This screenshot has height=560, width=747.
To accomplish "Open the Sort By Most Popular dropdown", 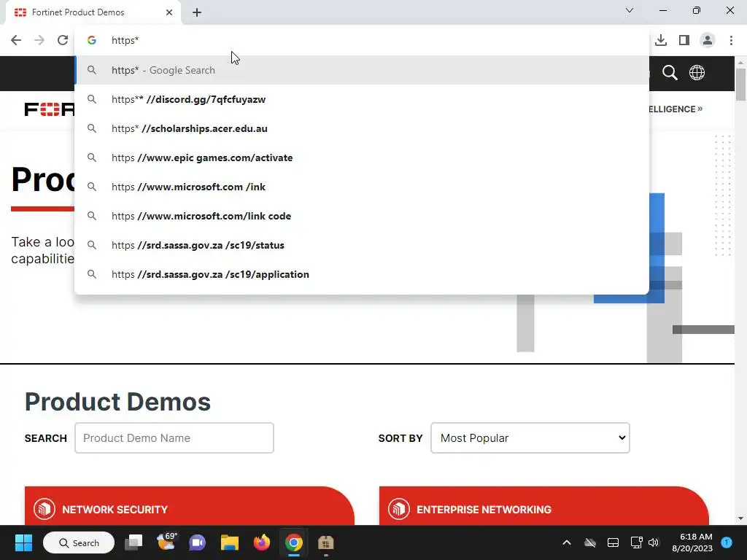I will coord(530,437).
